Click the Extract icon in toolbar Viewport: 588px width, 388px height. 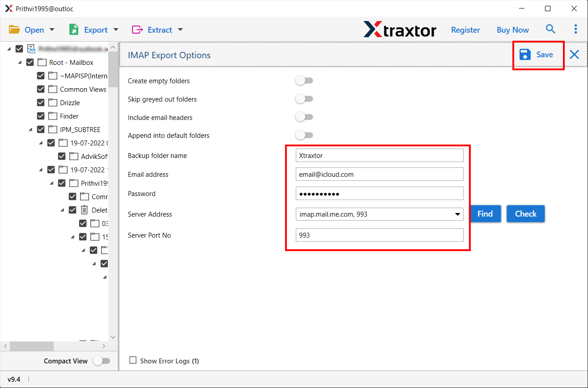point(136,29)
